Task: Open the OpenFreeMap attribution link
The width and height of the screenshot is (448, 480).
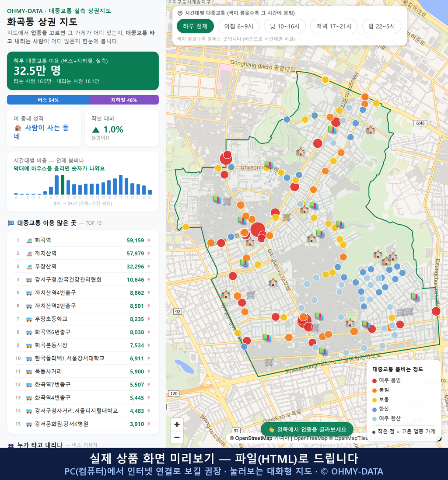Action: 311,438
